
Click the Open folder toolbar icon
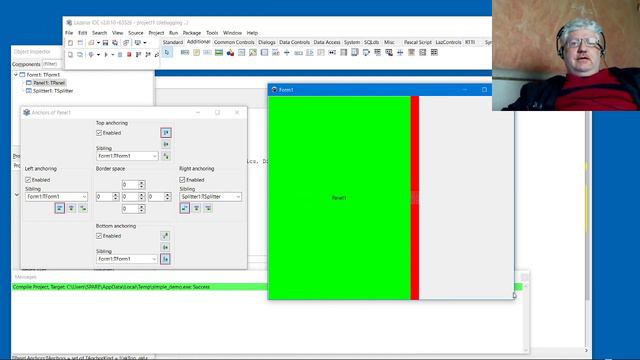[x=91, y=42]
